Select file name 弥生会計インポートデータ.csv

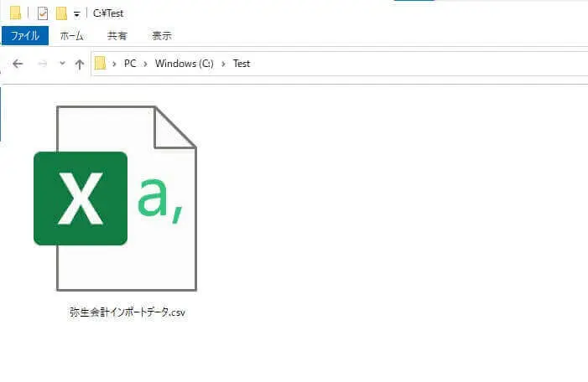point(127,312)
